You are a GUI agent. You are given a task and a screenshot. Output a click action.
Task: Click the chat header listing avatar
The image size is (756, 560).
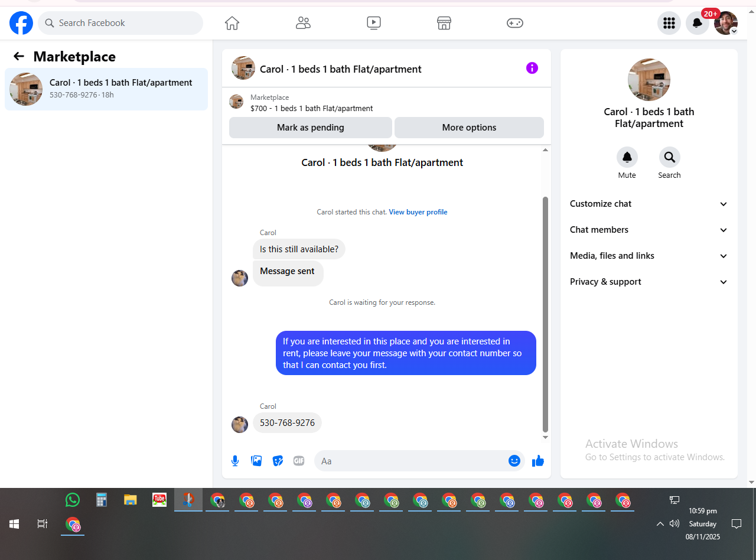click(243, 68)
